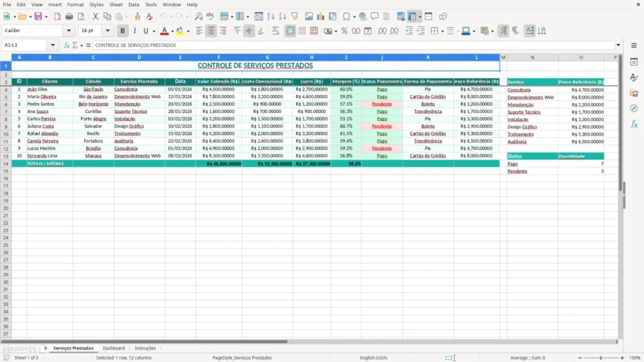644x362 pixels.
Task: Click the Draw Functions shapes icon
Action: [x=443, y=16]
